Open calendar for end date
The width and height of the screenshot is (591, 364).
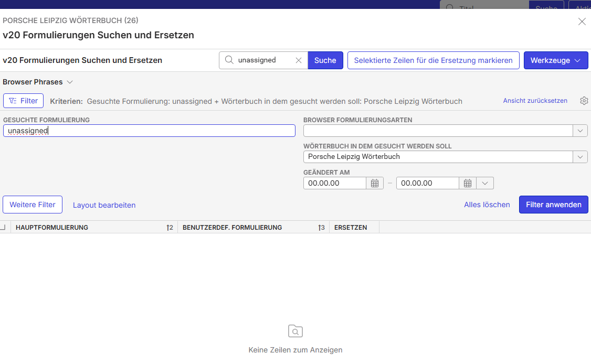(x=467, y=183)
